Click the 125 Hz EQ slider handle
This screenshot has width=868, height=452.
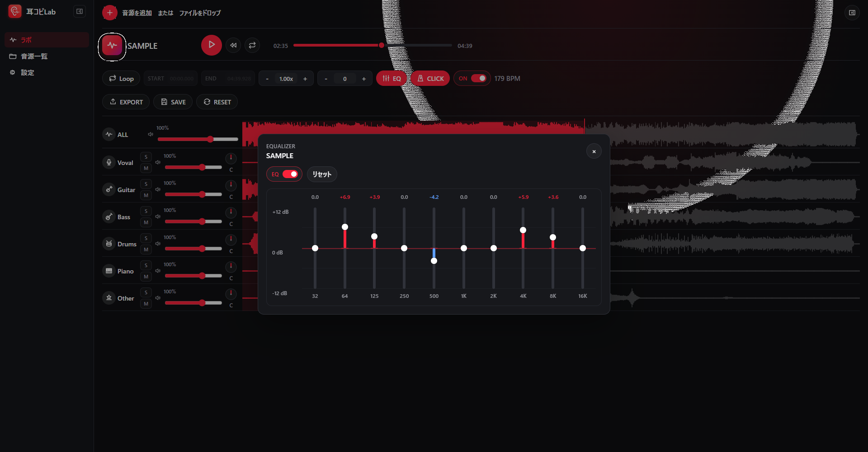[374, 236]
